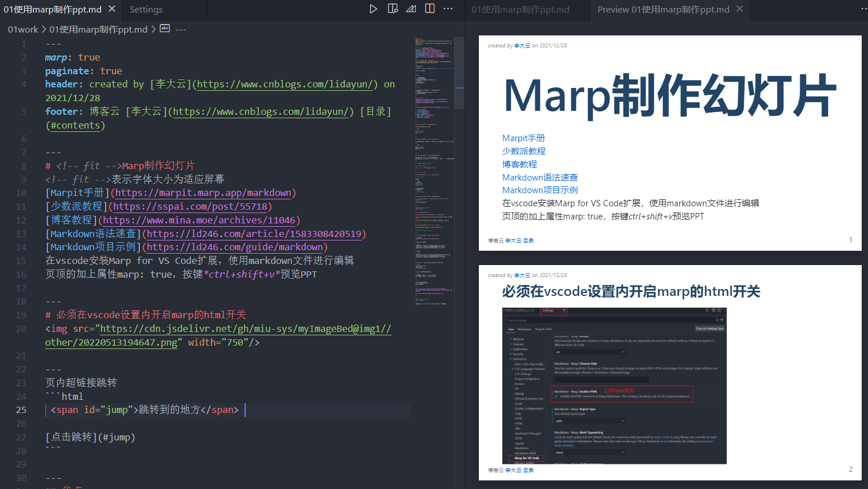
Task: Click the '页内超链接跳转' text on line 23
Action: tap(81, 383)
